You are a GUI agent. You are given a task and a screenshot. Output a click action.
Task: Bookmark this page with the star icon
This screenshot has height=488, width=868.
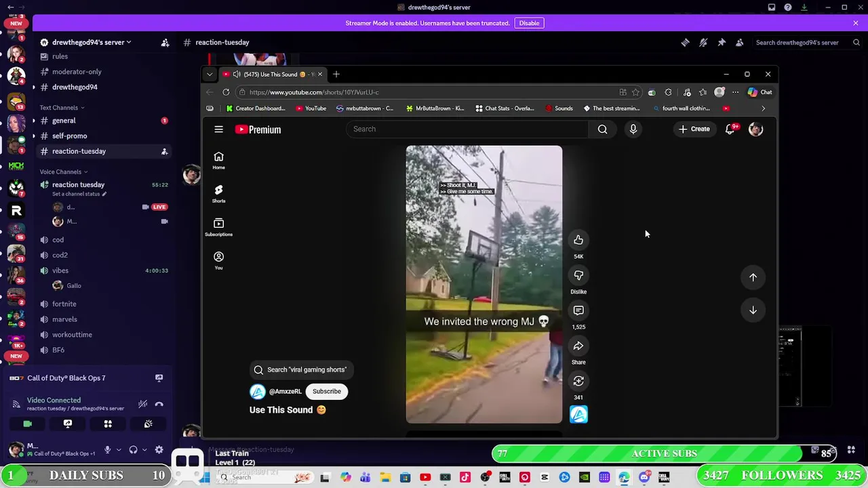tap(635, 92)
